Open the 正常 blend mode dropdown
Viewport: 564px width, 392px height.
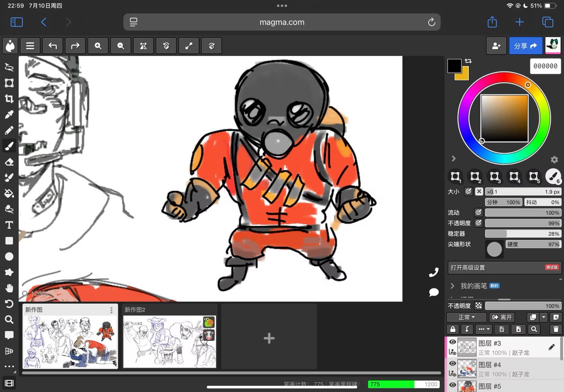click(x=466, y=317)
